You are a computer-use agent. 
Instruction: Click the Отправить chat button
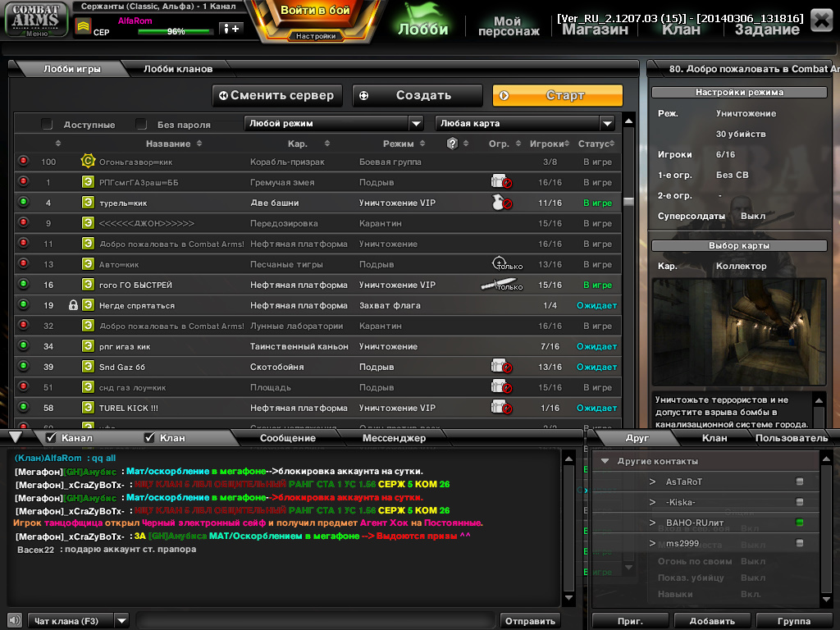pyautogui.click(x=530, y=621)
